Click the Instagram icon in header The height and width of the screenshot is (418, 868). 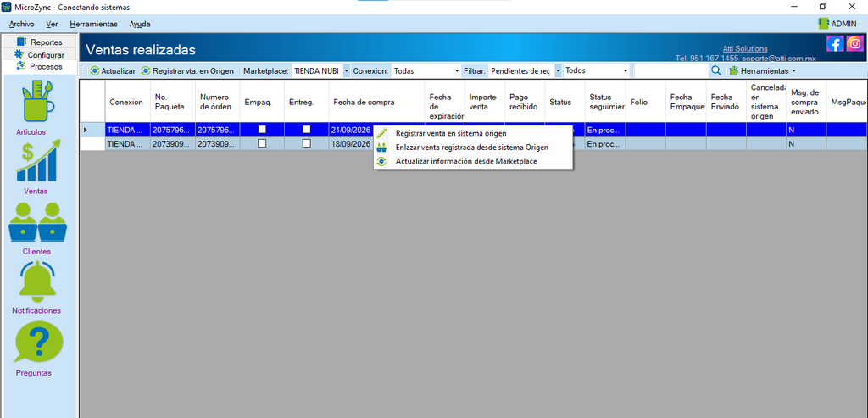(854, 44)
